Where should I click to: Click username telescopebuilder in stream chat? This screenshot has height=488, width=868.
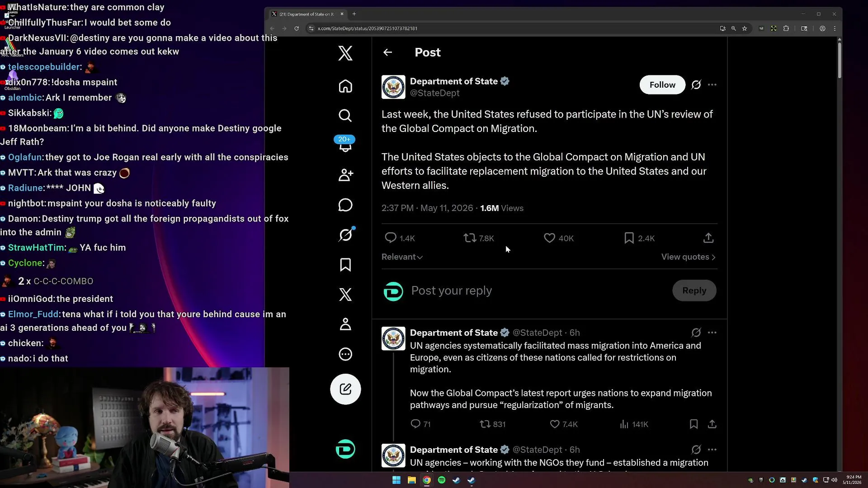click(44, 67)
